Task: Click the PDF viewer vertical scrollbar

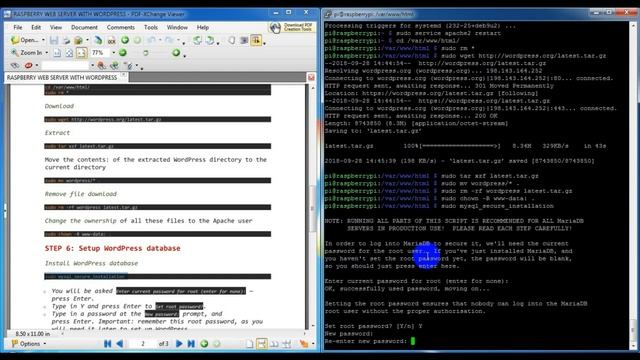Action: (x=313, y=206)
